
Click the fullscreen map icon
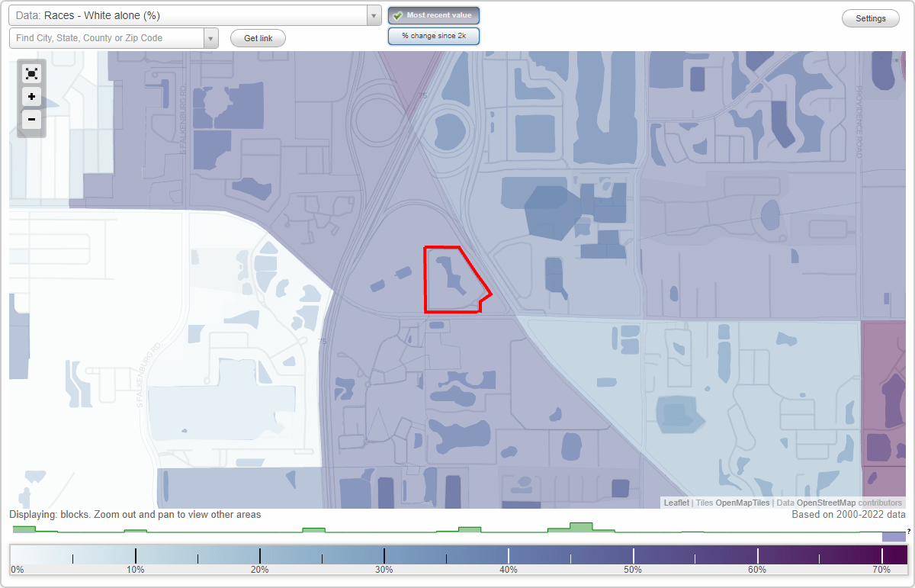click(31, 74)
